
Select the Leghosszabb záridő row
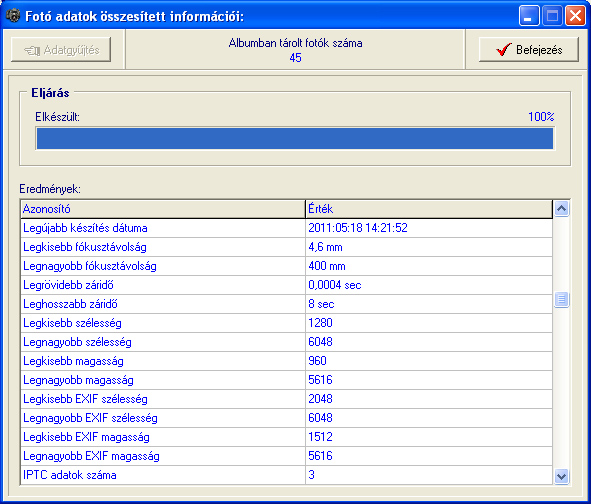coord(286,304)
